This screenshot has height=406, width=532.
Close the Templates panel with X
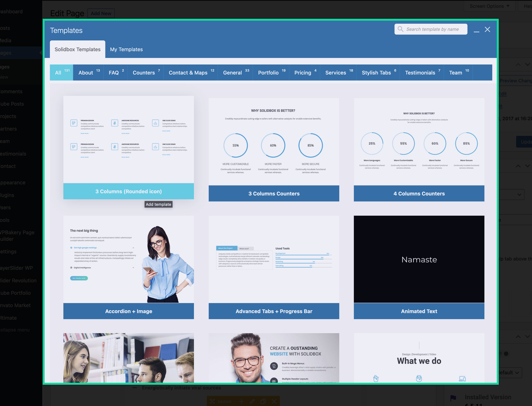point(487,30)
